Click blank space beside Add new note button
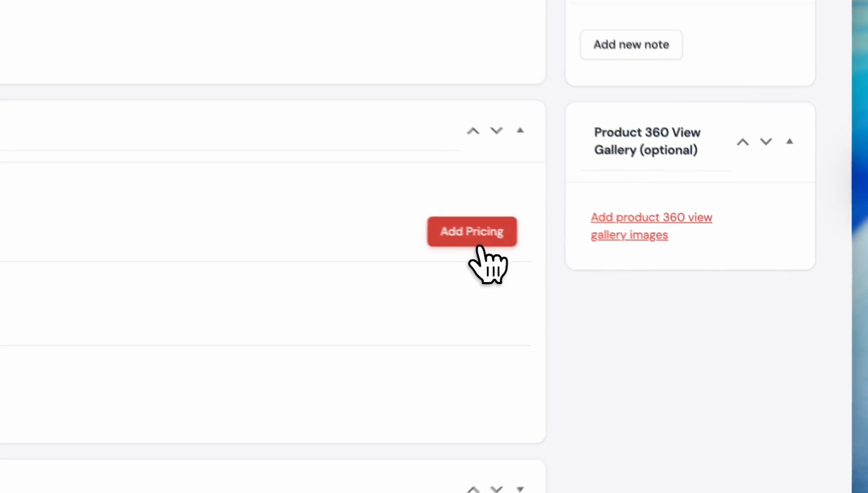 coord(748,45)
